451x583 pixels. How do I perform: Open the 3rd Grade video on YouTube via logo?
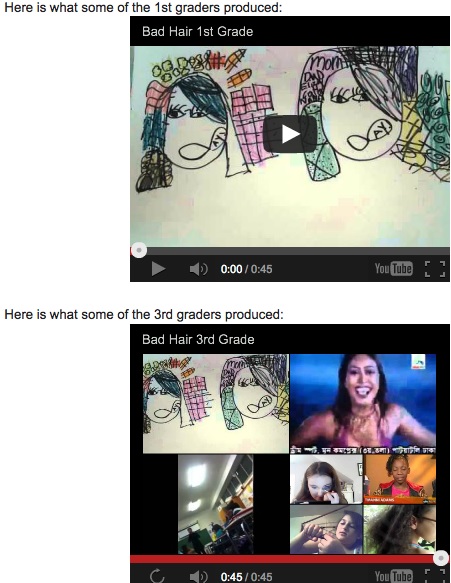click(393, 576)
